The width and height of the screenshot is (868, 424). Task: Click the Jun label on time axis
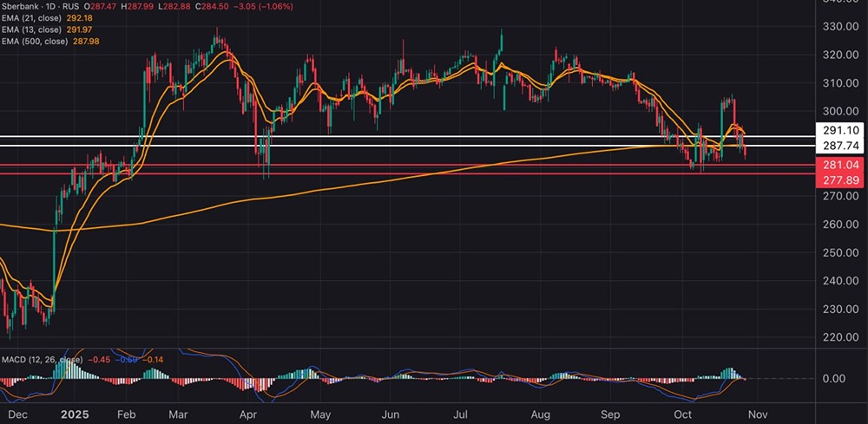391,414
